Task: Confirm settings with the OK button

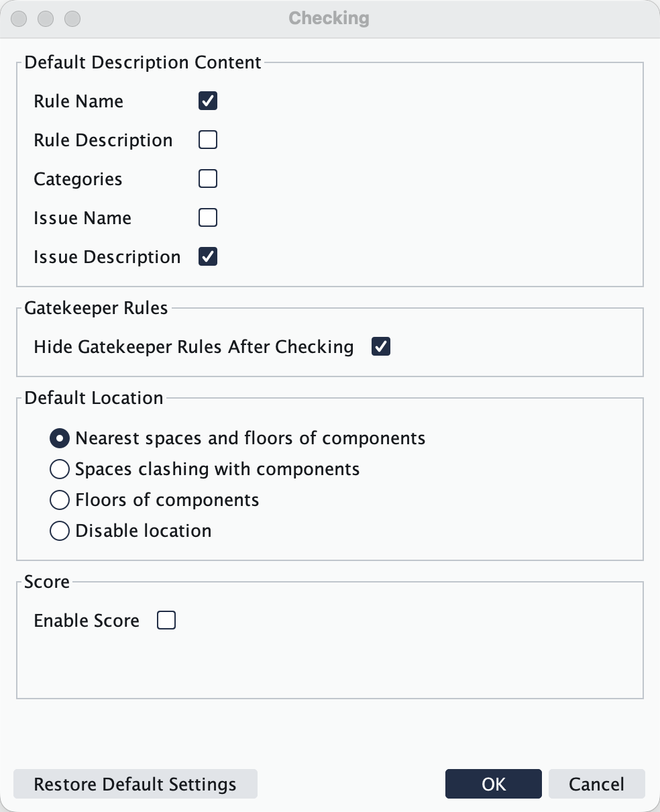Action: (x=493, y=783)
